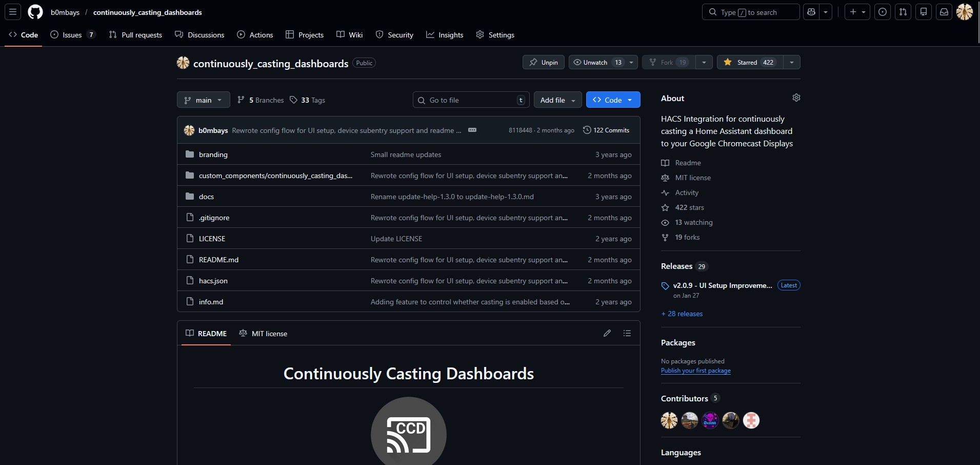980x465 pixels.
Task: Open your profile avatar menu
Action: (x=966, y=12)
